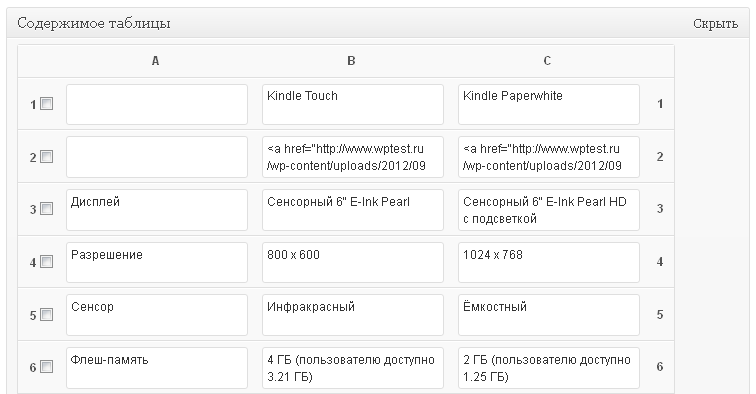The width and height of the screenshot is (756, 394).
Task: Edit the Kindle Touch cell
Action: [x=353, y=105]
